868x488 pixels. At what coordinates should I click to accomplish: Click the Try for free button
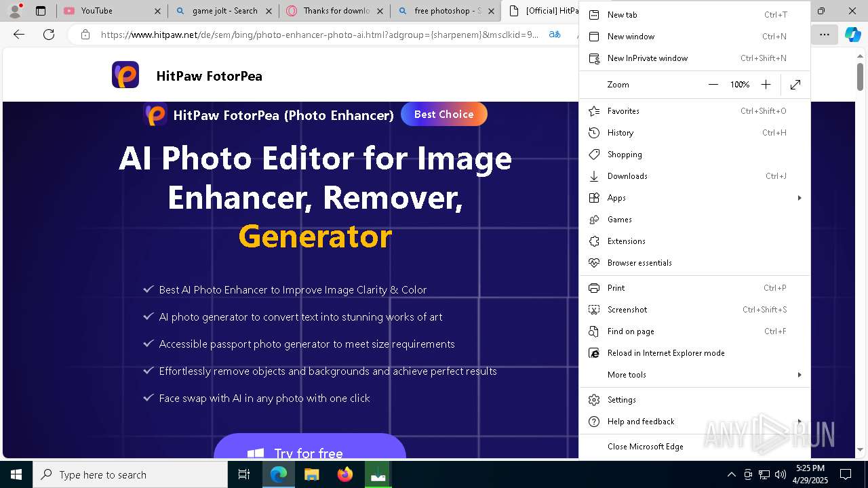309,447
